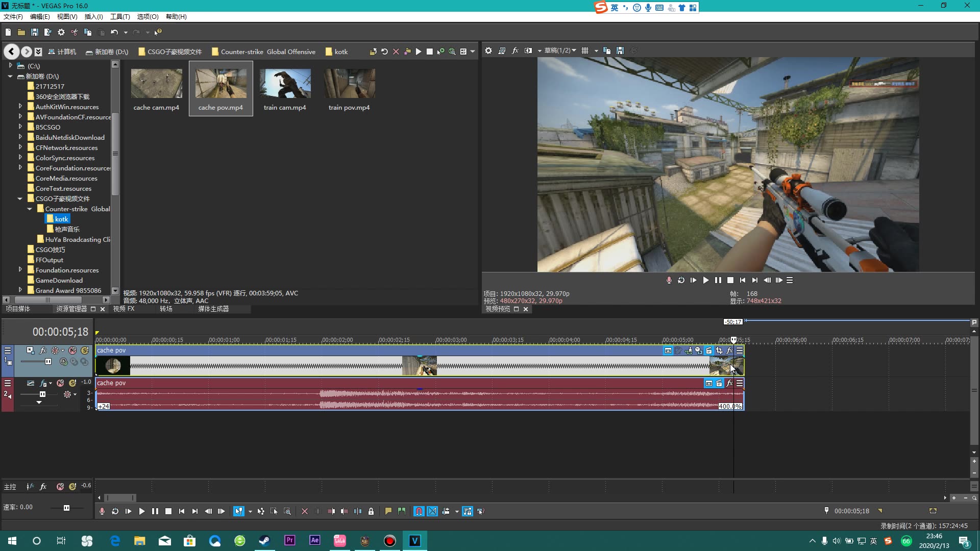This screenshot has height=551, width=980.
Task: Open Video Preview preferences gear icon
Action: (x=488, y=51)
